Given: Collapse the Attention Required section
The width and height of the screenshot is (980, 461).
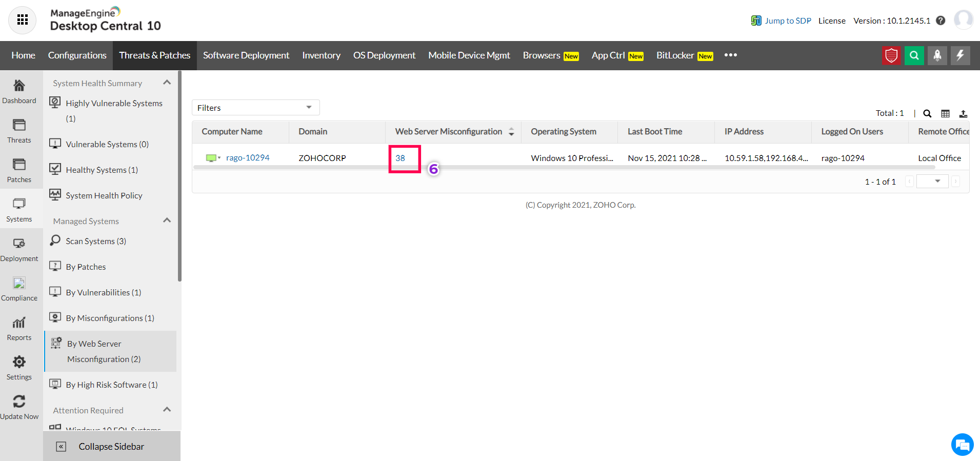Looking at the screenshot, I should [167, 410].
